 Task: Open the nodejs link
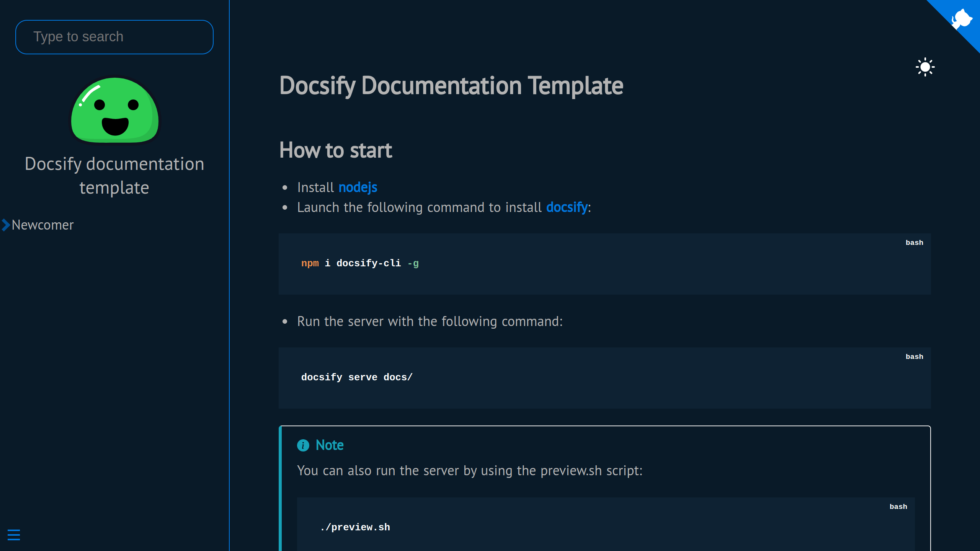coord(357,187)
